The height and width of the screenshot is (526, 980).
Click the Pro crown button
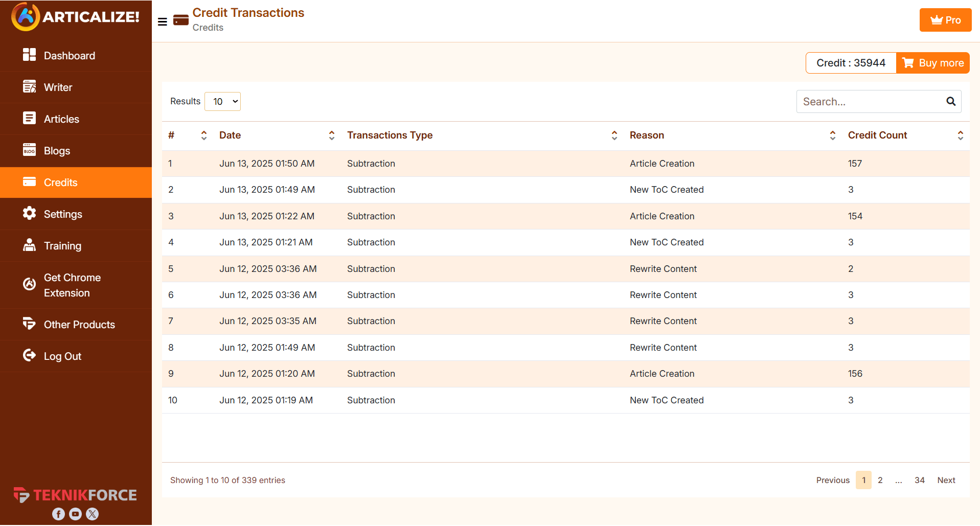(x=945, y=20)
